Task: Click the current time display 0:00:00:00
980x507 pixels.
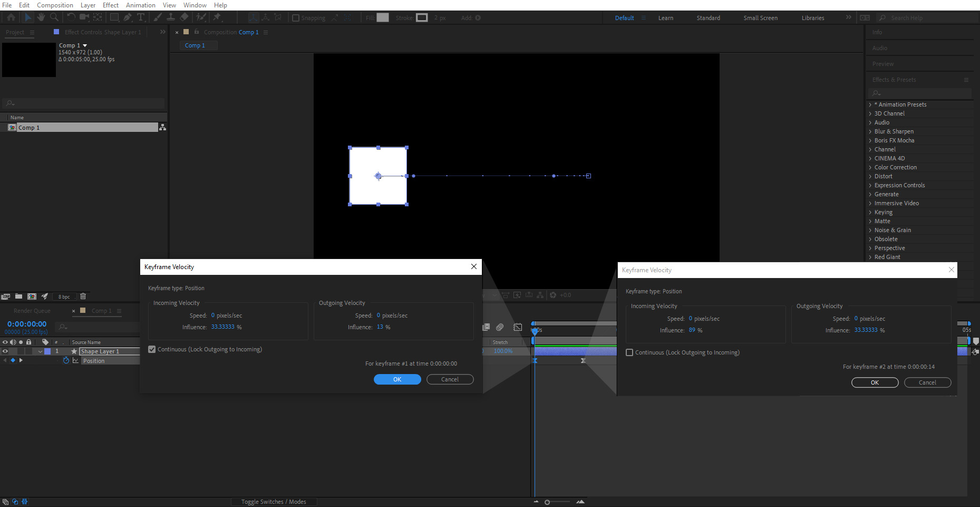Action: pos(27,324)
